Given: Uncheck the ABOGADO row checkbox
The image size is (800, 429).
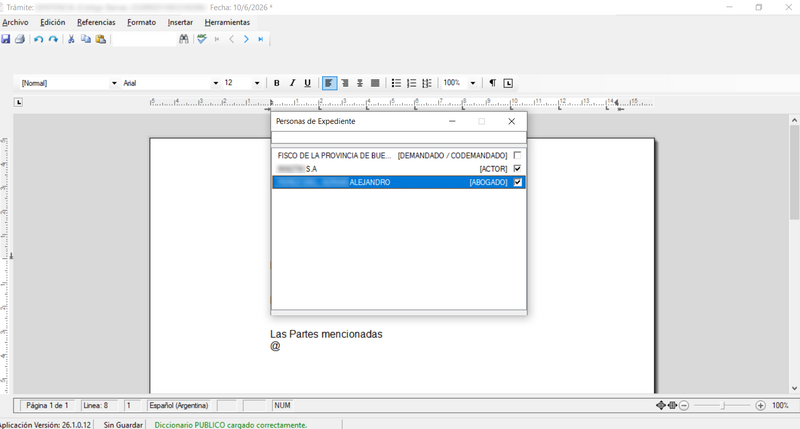Looking at the screenshot, I should 517,182.
